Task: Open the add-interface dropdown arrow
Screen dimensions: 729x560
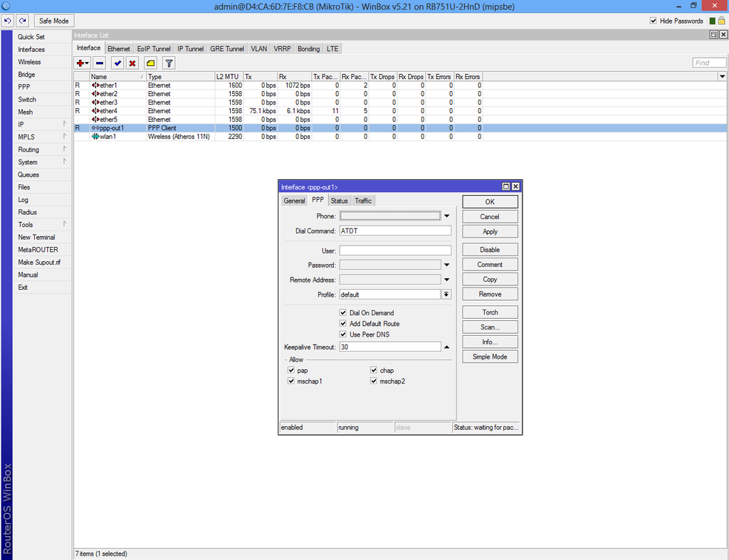Action: pos(87,63)
